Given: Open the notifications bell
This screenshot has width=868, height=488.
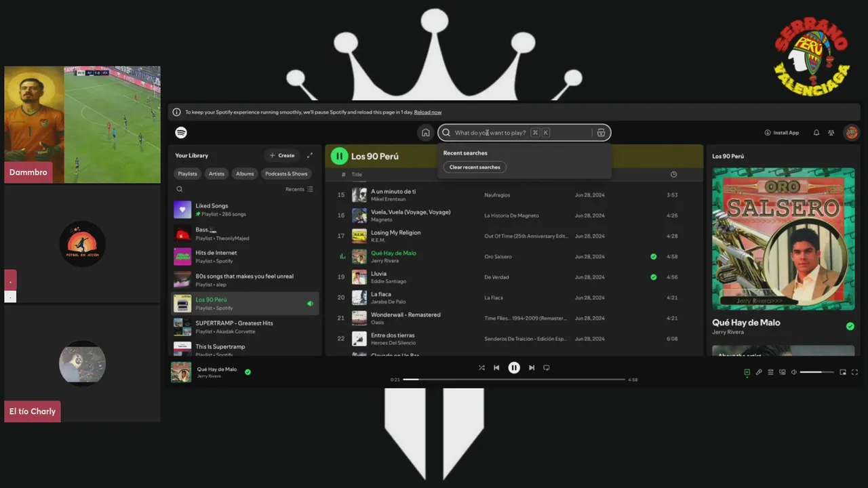Looking at the screenshot, I should (816, 133).
